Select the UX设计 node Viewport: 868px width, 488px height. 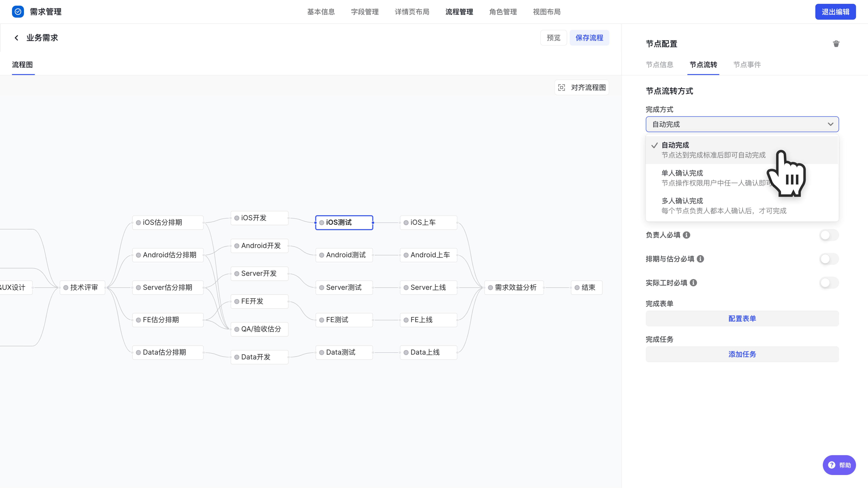16,288
